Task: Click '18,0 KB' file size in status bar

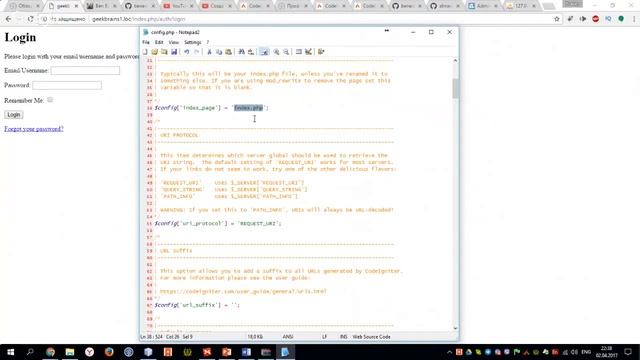Action: (255, 337)
